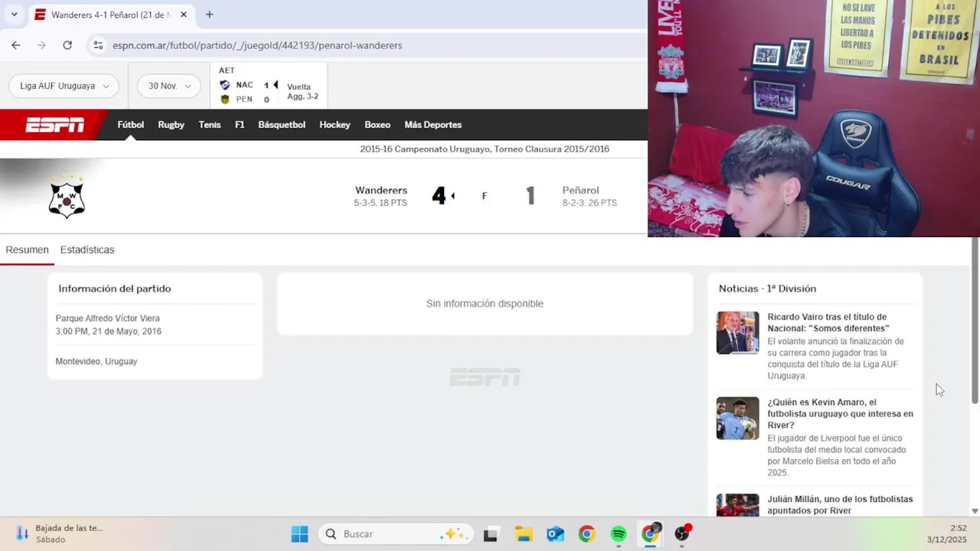Image resolution: width=980 pixels, height=551 pixels.
Task: Select the Resumen tab
Action: [27, 249]
